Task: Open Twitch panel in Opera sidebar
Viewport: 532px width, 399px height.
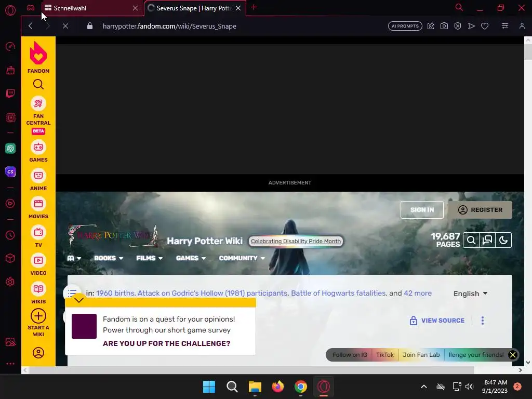Action: click(10, 94)
